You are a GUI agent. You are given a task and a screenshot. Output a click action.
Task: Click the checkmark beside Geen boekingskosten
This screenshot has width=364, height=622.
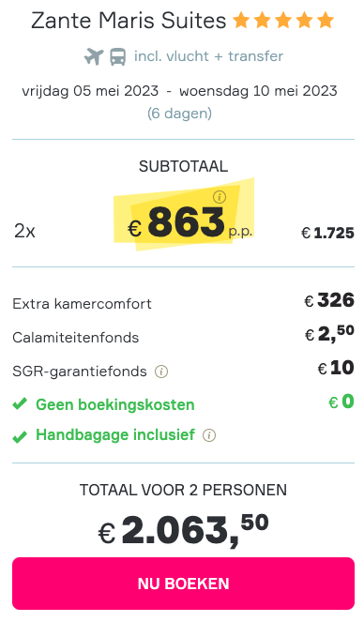pyautogui.click(x=20, y=404)
